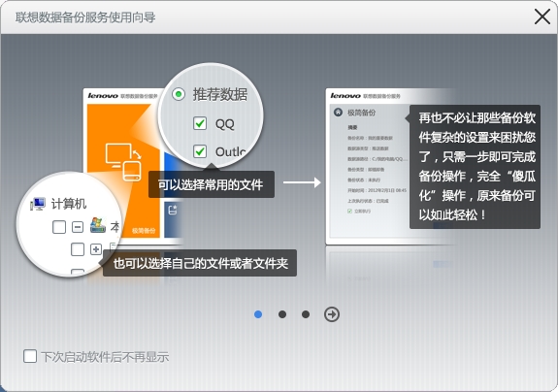Click the home icon beside 极简备份
The image size is (558, 392).
pyautogui.click(x=338, y=113)
